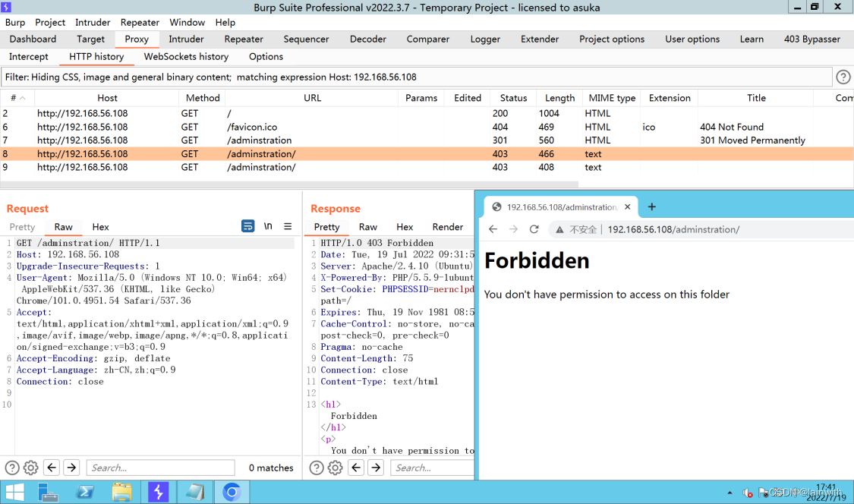Click the browser address bar URL

(x=673, y=229)
